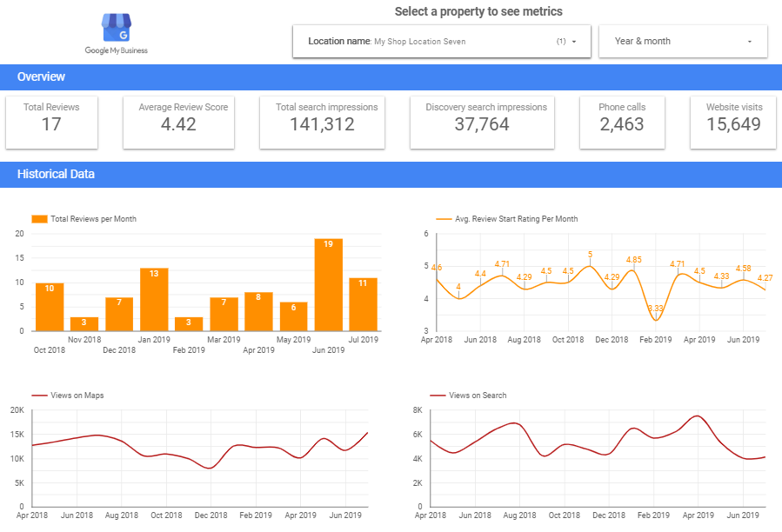Select the Website visits scorecard
The image size is (782, 532).
[x=733, y=122]
